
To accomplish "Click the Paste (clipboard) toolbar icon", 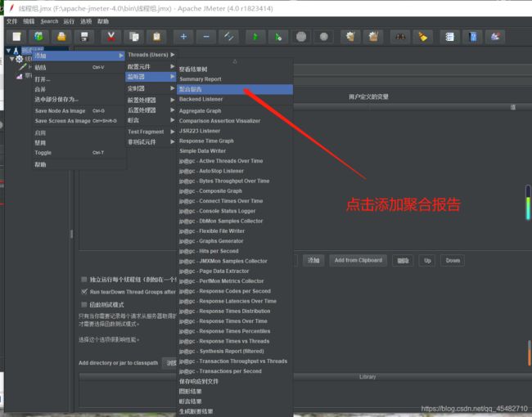I will pyautogui.click(x=157, y=37).
